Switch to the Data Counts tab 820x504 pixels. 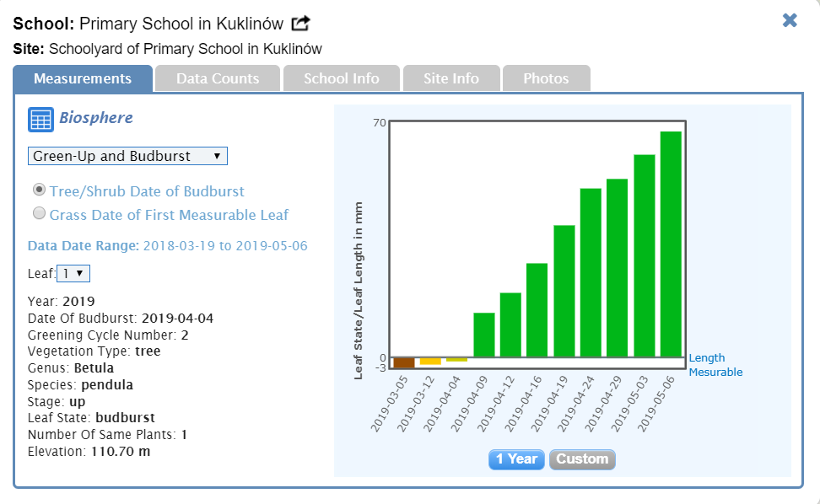(218, 78)
